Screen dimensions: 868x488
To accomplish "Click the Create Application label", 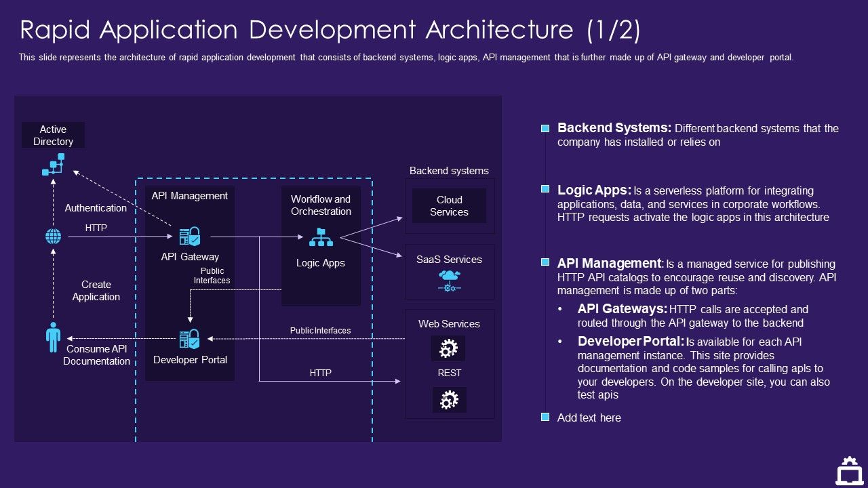I will coord(96,291).
